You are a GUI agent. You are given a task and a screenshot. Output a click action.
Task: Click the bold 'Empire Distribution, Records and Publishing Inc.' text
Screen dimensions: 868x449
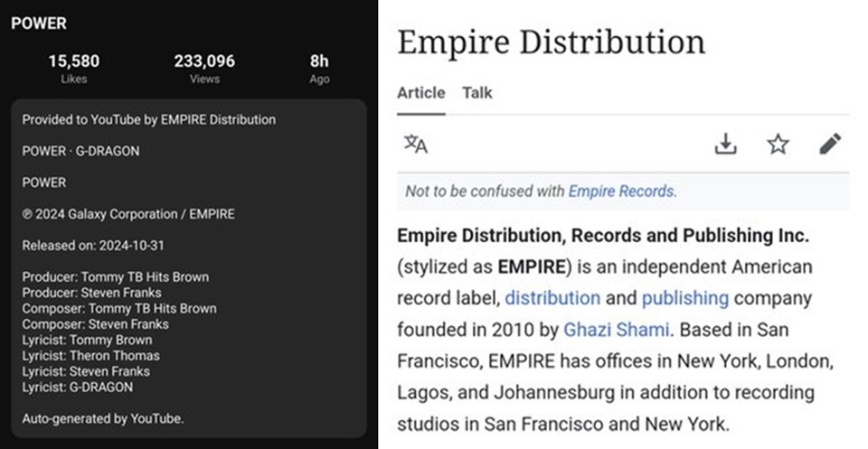point(603,236)
